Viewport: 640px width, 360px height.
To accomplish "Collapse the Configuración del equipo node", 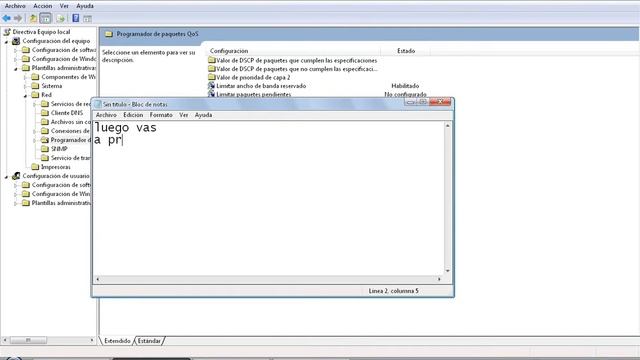I will (7, 42).
